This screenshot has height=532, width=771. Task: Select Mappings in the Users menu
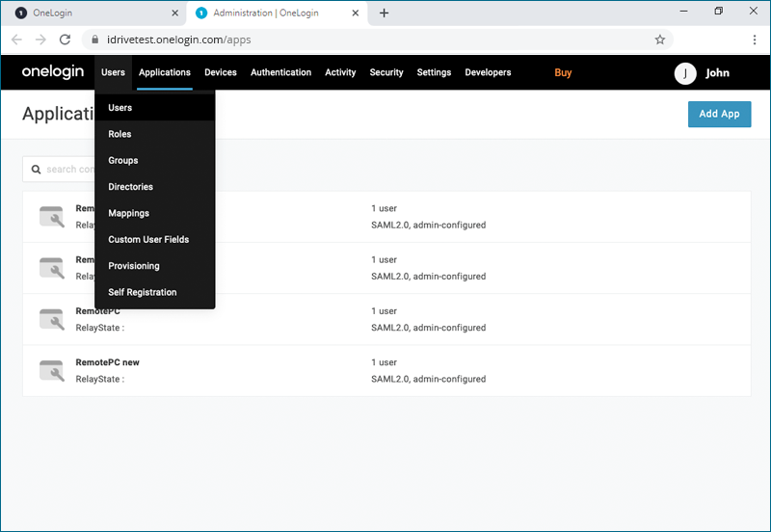pyautogui.click(x=128, y=213)
